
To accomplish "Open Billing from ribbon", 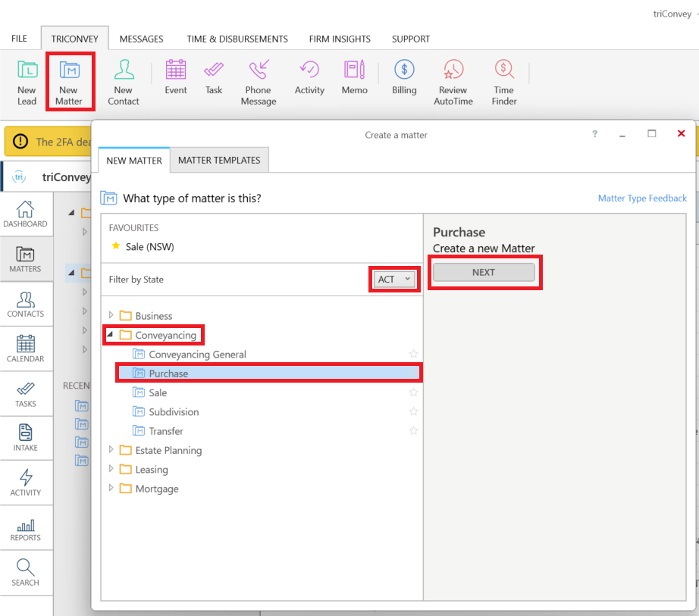I will 404,77.
